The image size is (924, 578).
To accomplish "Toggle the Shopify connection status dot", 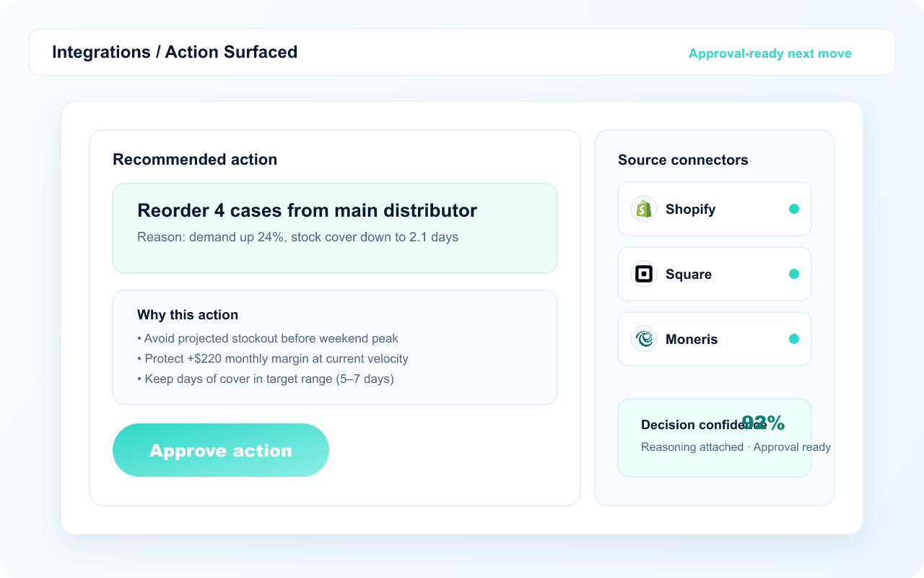I will (794, 209).
